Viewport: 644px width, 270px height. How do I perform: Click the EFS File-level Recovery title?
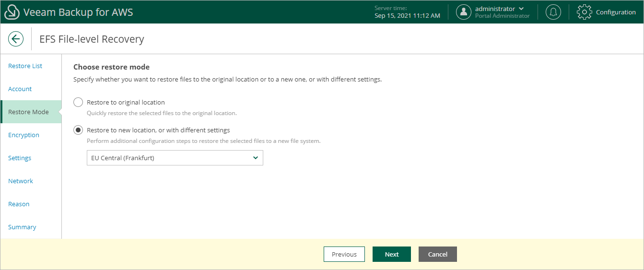pos(92,39)
